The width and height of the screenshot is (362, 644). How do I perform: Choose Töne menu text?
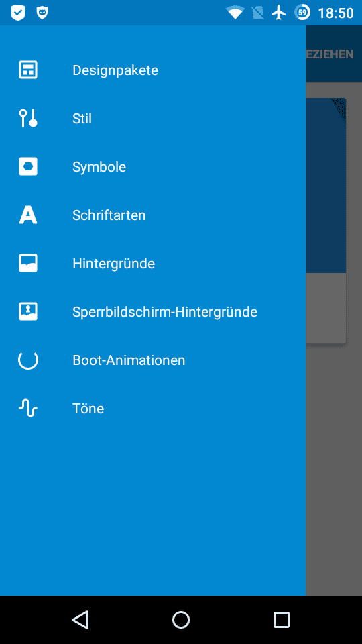(88, 409)
